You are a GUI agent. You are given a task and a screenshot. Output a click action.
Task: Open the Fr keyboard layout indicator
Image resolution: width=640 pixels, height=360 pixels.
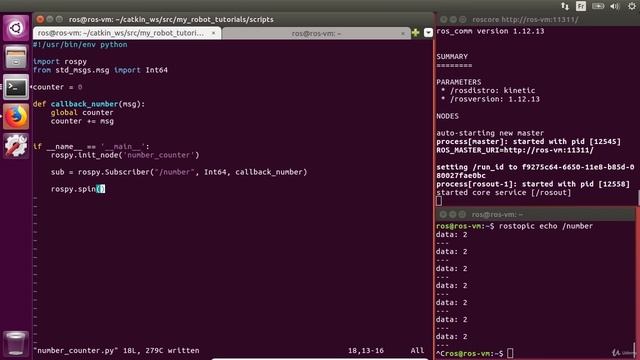[580, 6]
